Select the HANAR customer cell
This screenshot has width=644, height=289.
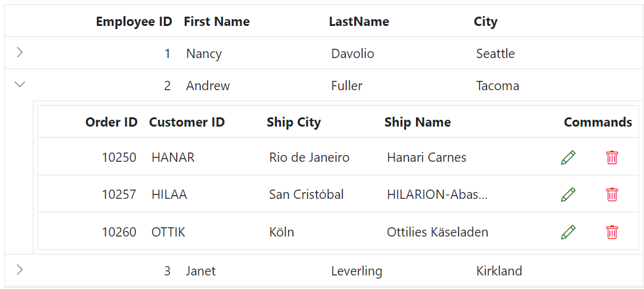173,157
